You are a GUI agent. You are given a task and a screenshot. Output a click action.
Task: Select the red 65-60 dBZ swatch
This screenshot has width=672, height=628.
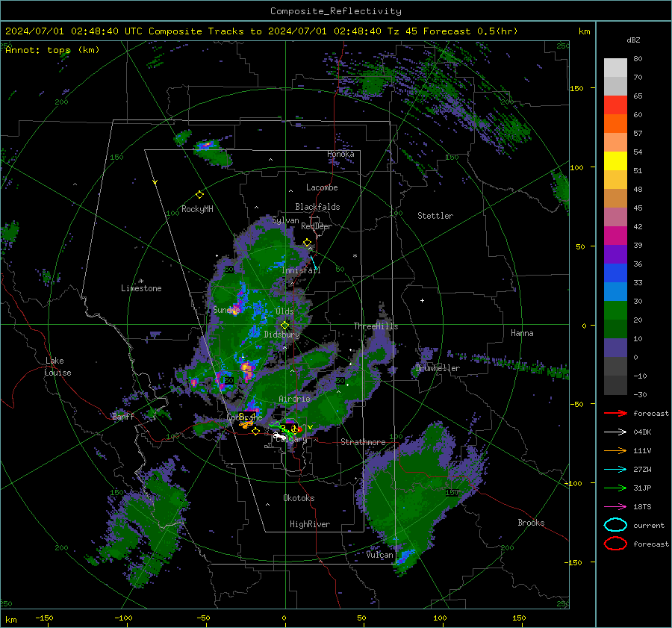(x=615, y=105)
